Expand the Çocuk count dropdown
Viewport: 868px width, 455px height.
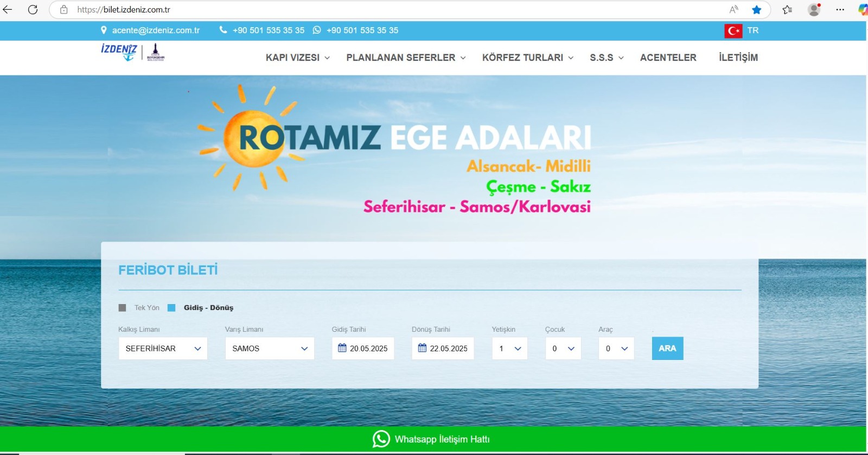[563, 349]
